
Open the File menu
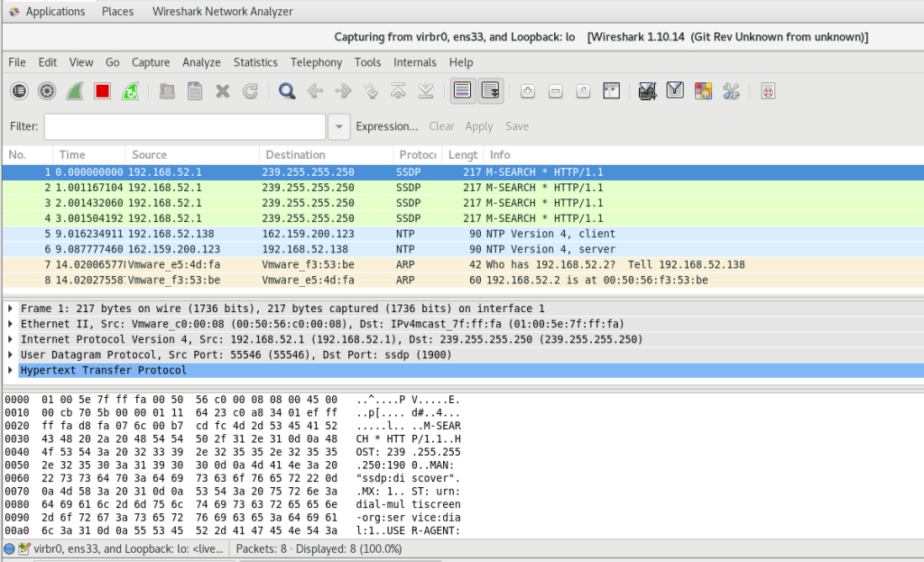[x=17, y=62]
